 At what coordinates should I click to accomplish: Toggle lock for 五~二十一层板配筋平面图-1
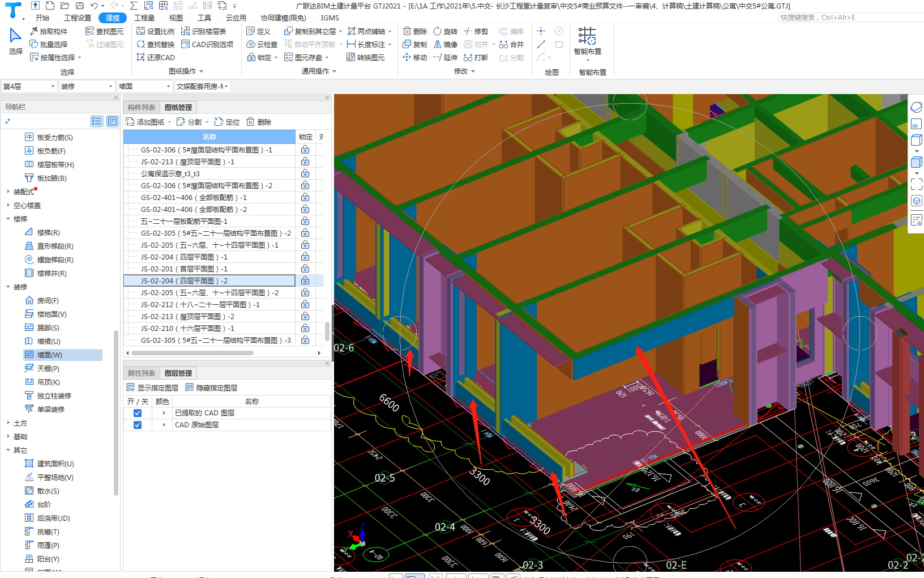pyautogui.click(x=305, y=221)
